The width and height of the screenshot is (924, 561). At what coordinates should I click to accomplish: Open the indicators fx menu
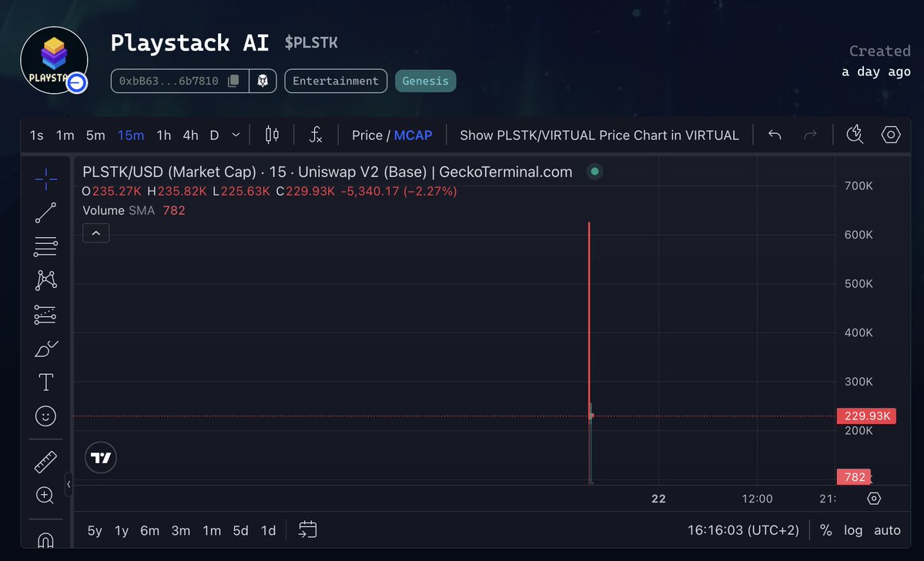click(316, 135)
